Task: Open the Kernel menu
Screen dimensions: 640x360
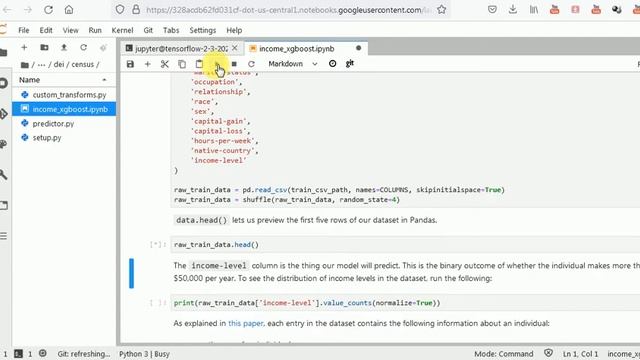Action: click(122, 30)
